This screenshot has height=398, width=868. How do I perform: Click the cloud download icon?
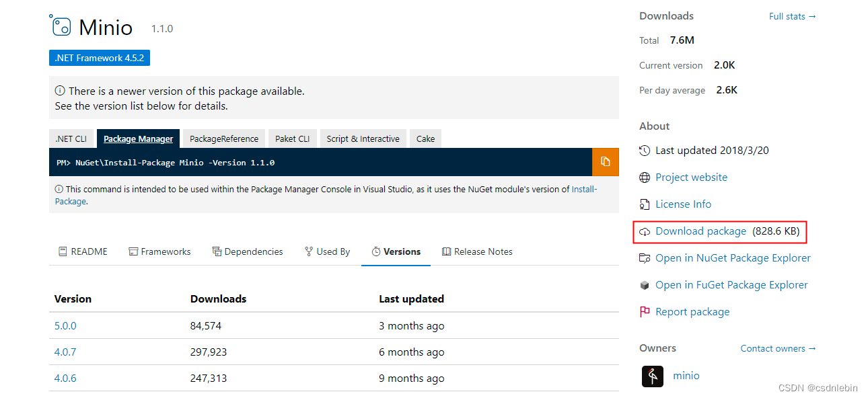coord(645,231)
